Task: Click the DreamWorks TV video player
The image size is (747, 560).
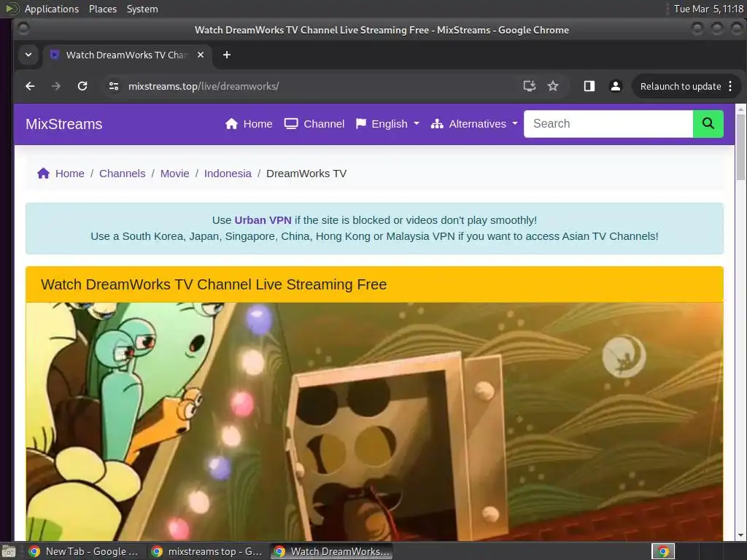Action: point(374,421)
